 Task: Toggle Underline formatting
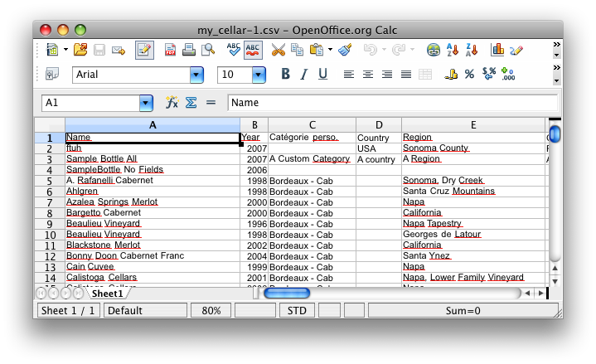[x=322, y=74]
